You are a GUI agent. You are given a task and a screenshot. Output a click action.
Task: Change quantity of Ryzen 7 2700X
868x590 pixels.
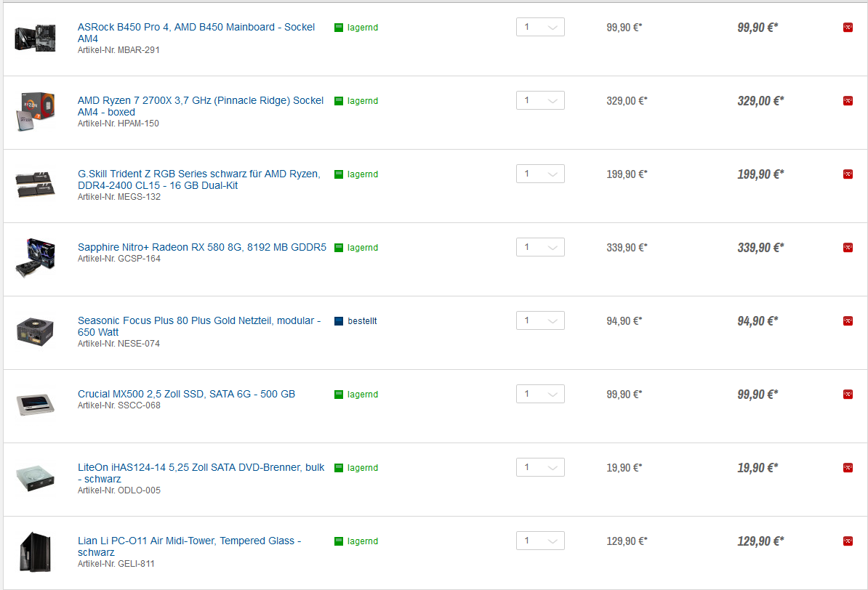point(540,101)
